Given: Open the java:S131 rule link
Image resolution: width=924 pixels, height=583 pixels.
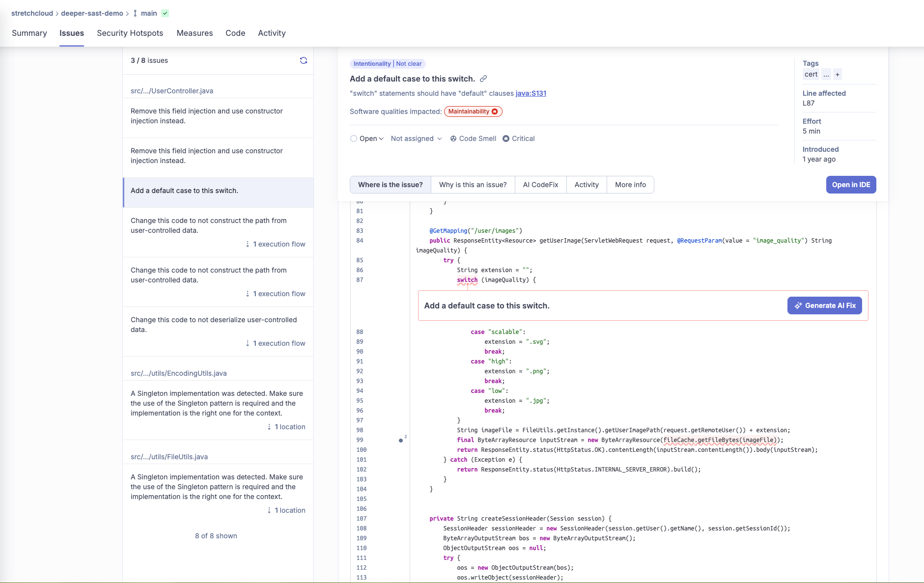Looking at the screenshot, I should [531, 93].
